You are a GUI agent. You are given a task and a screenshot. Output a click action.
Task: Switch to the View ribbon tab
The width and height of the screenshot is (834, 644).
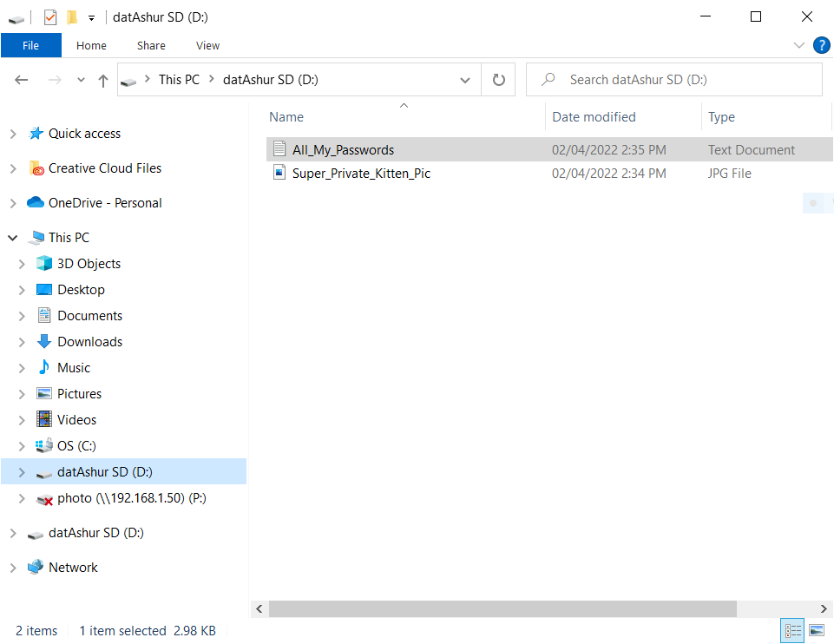(x=207, y=46)
